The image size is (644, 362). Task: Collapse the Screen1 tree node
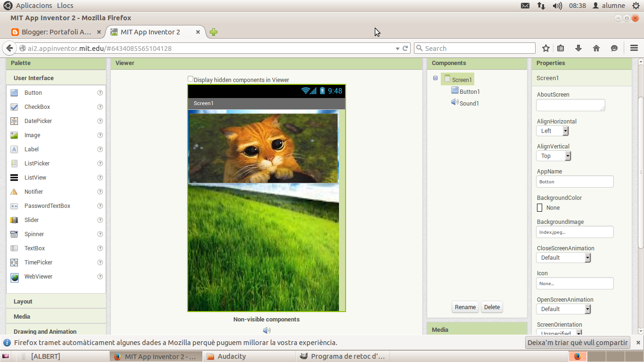tap(435, 78)
